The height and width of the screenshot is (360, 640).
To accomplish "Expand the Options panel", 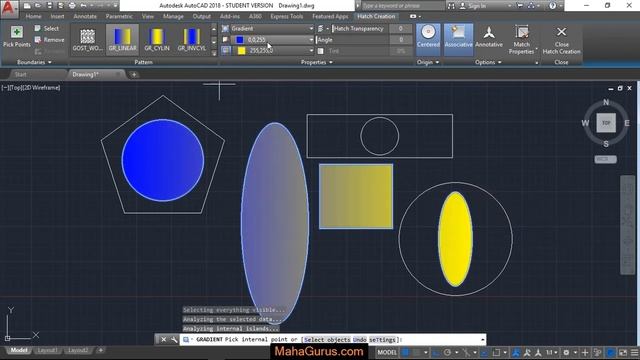I will click(488, 62).
